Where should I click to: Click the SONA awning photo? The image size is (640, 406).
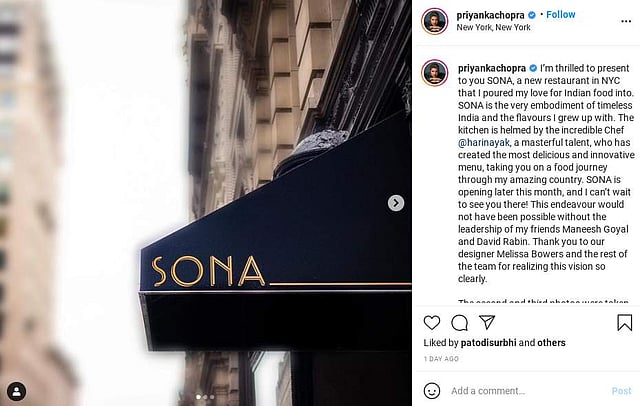tap(206, 203)
